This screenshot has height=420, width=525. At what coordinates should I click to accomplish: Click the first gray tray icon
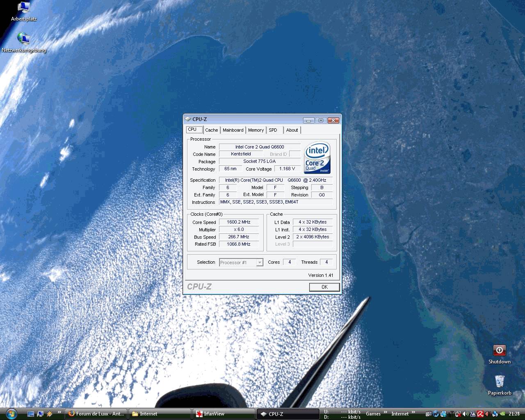point(429,414)
